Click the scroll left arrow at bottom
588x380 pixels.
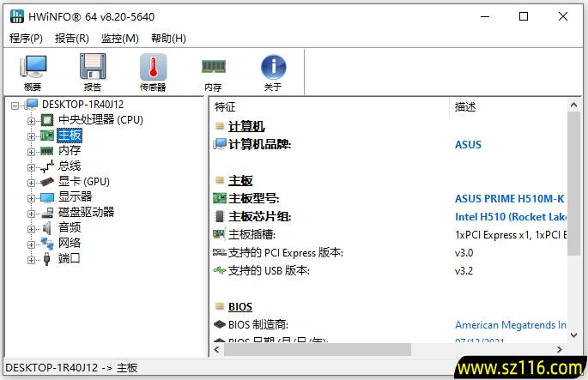[216, 349]
